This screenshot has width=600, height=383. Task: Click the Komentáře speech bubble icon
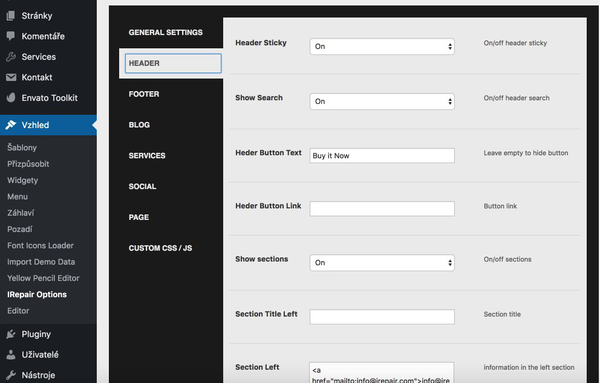coord(11,36)
